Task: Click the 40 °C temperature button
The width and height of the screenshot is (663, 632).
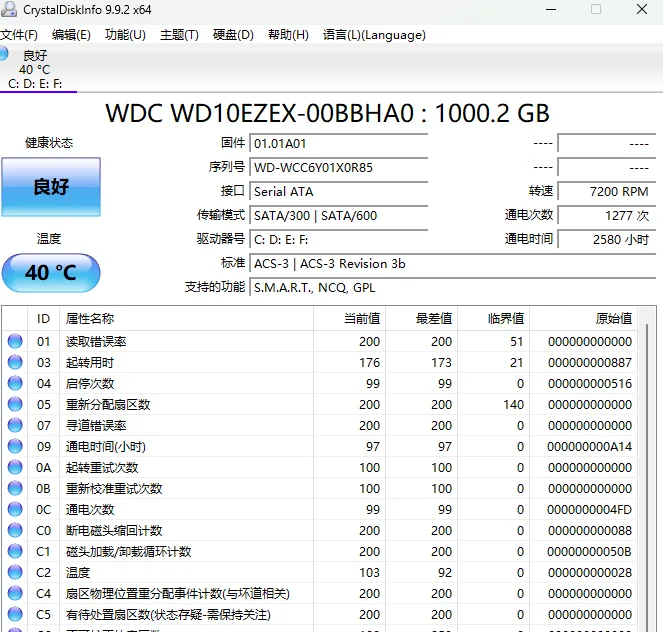Action: tap(51, 273)
